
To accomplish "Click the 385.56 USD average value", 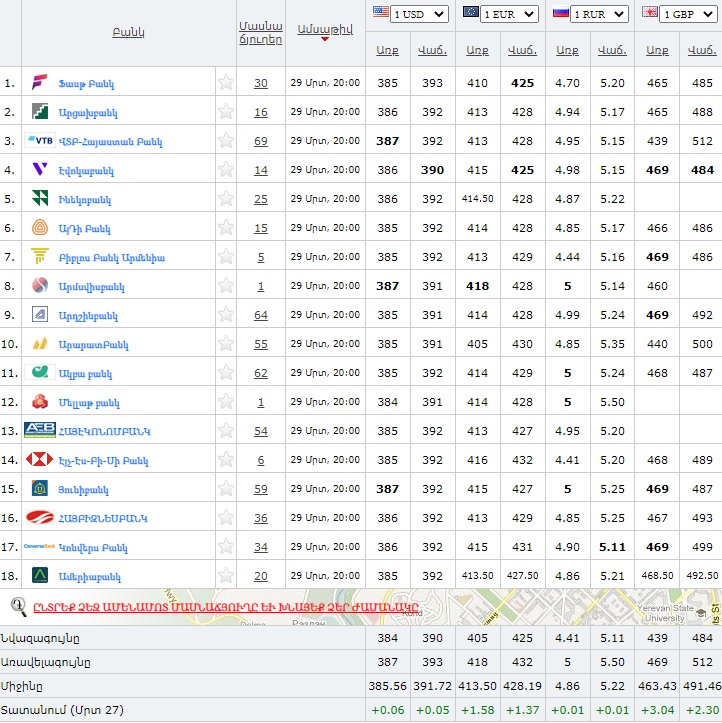I will (387, 686).
